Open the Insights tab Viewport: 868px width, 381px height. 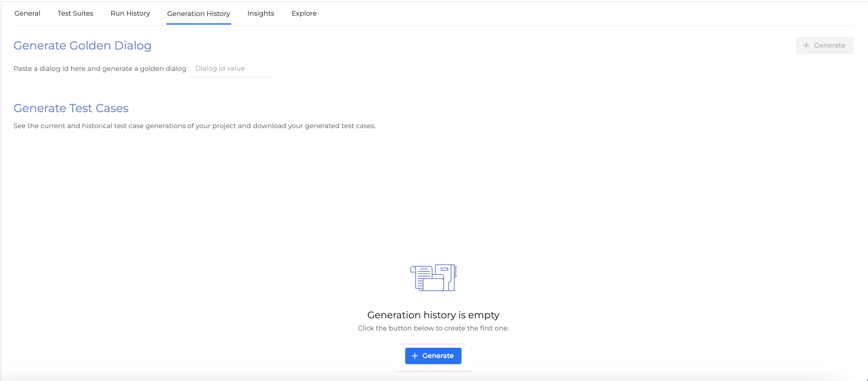[x=260, y=13]
